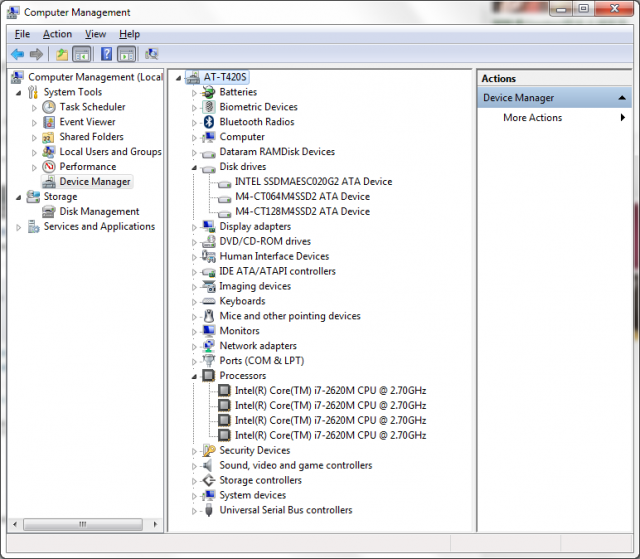
Task: Click the Forward arrow toolbar icon
Action: [x=36, y=54]
